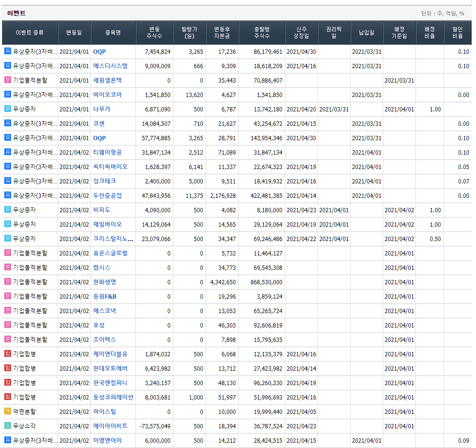Click the 유 icon in 코센 row
Image resolution: width=476 pixels, height=448 pixels.
8,123
